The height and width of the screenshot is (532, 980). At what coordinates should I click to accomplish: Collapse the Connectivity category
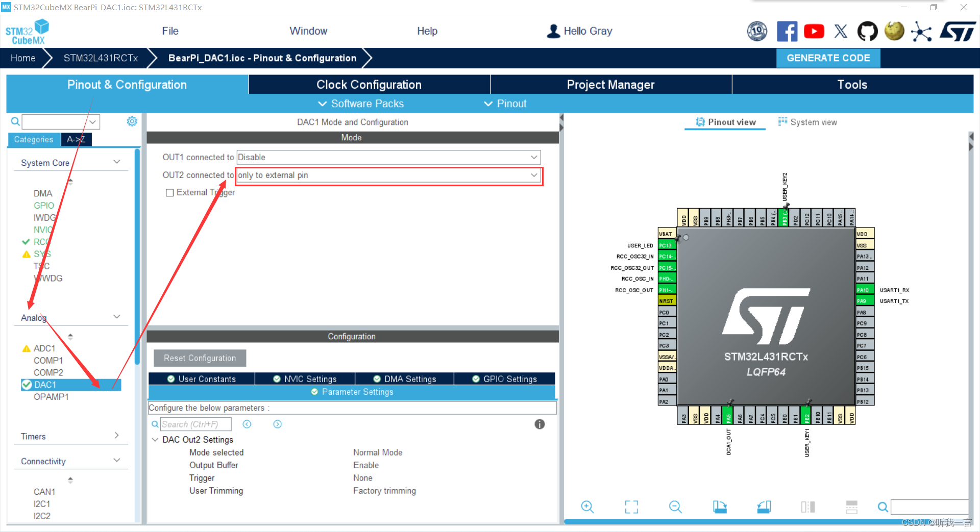(x=117, y=461)
